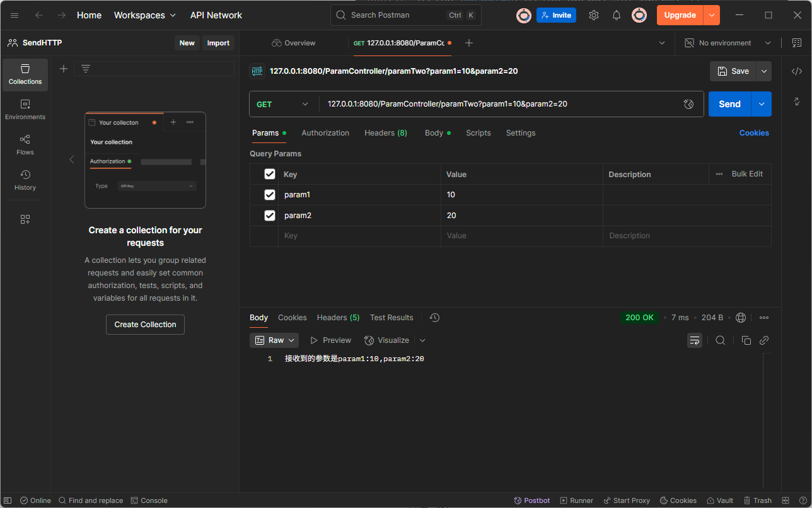Open the History sidebar panel
The image size is (812, 508).
pyautogui.click(x=25, y=181)
